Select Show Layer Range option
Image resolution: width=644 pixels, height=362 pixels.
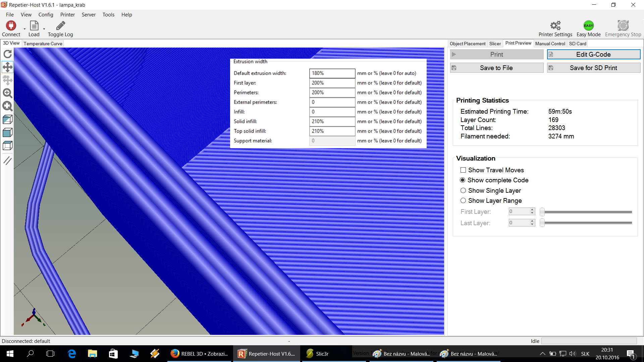click(x=463, y=200)
